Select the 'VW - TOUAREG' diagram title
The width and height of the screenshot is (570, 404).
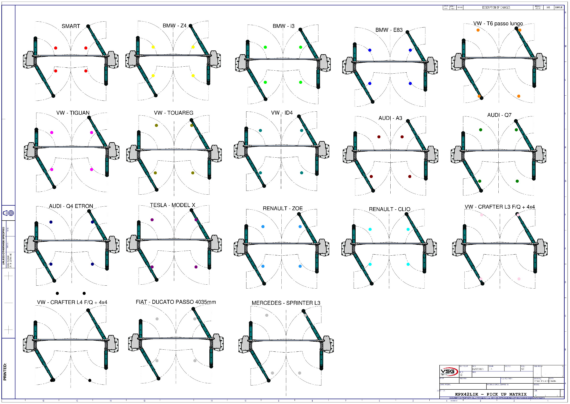pos(173,113)
